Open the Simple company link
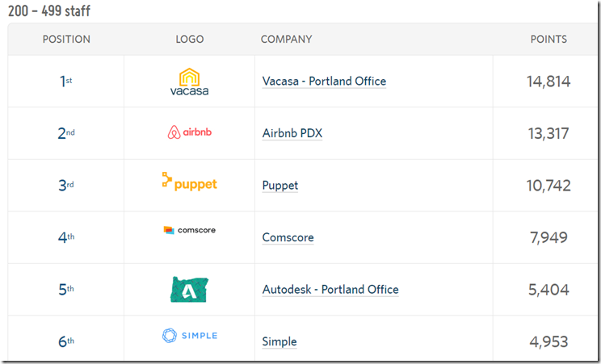The width and height of the screenshot is (601, 364). 279,341
